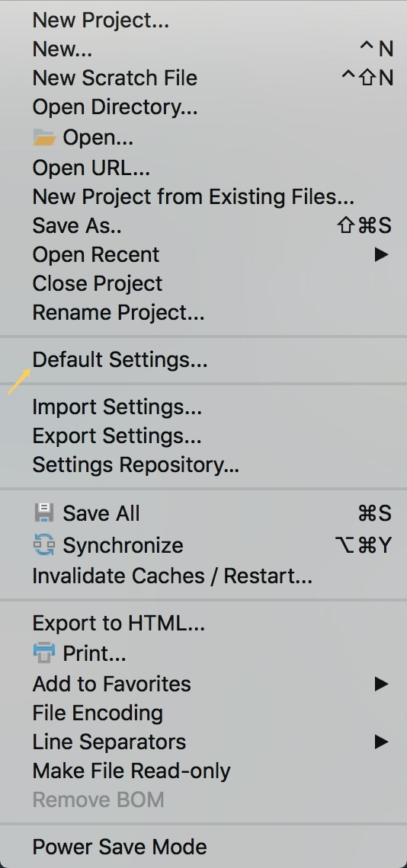This screenshot has height=868, width=407.
Task: Select New Project from Existing Files...
Action: tap(203, 196)
